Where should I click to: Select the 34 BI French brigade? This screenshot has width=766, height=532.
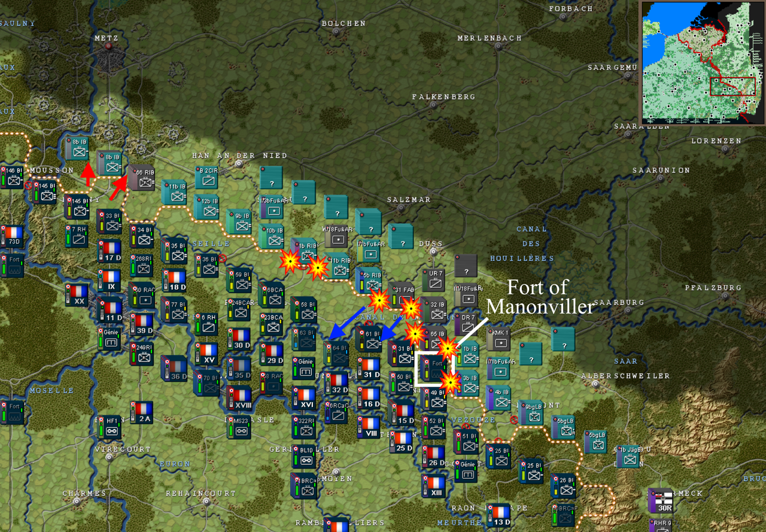(142, 236)
